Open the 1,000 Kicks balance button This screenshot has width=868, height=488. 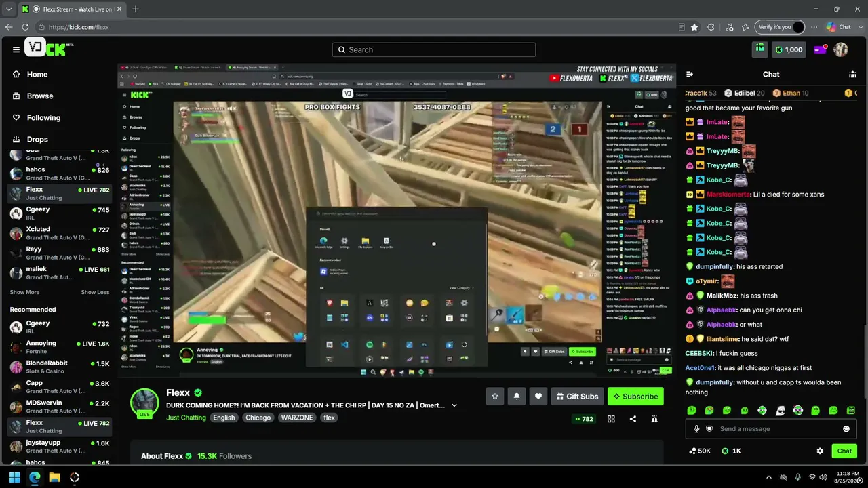point(789,49)
